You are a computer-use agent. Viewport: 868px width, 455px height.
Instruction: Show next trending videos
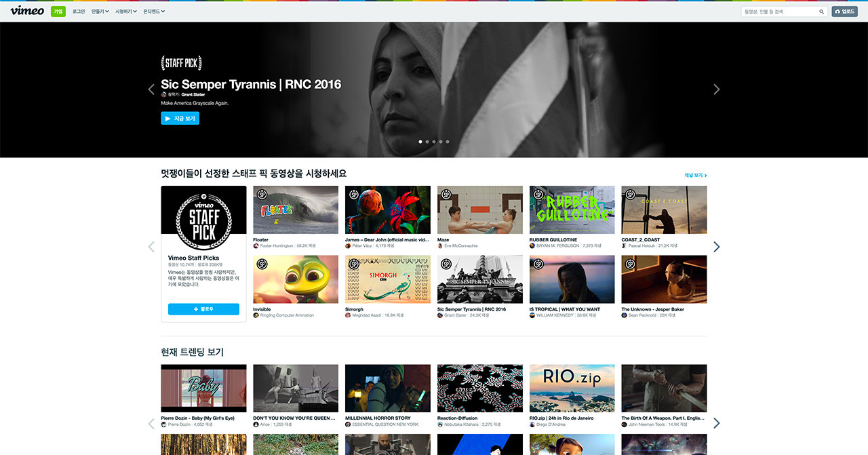[x=717, y=424]
